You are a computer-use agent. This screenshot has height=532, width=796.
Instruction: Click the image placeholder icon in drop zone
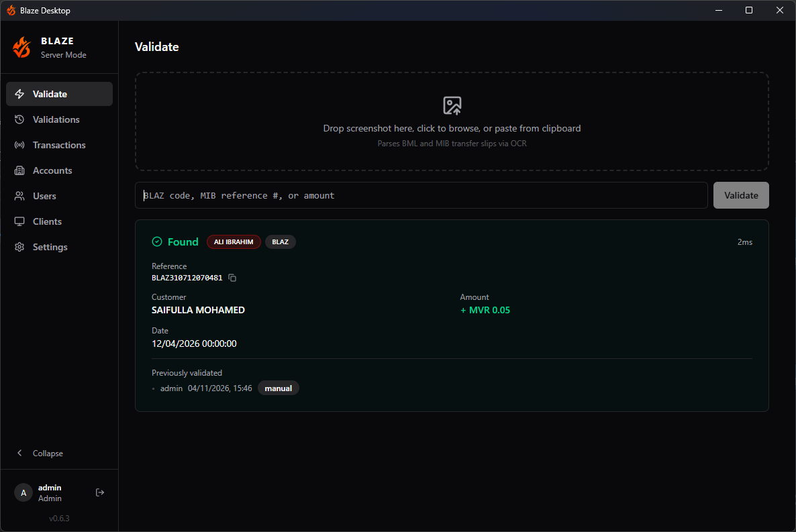452,105
